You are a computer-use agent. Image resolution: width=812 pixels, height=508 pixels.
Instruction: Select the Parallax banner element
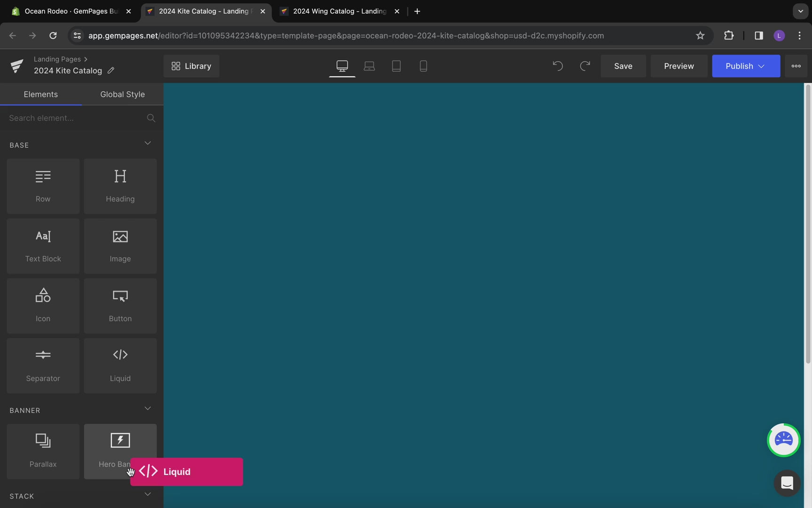(x=43, y=451)
